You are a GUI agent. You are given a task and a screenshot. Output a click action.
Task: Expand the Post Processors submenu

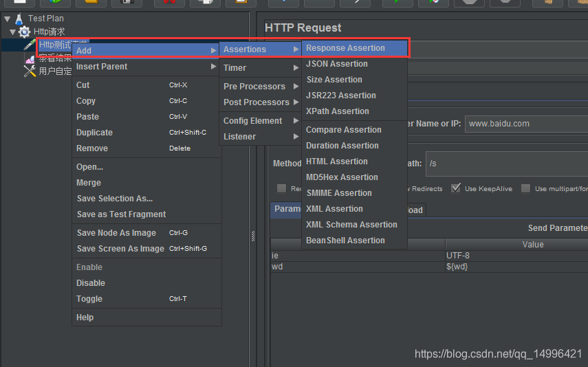point(260,102)
